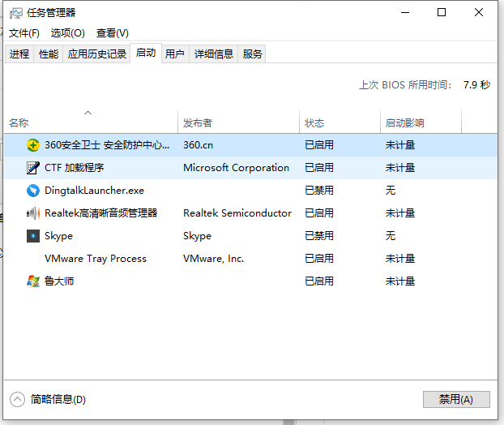The height and width of the screenshot is (425, 504).
Task: Open the 查看(V) menu
Action: [112, 32]
